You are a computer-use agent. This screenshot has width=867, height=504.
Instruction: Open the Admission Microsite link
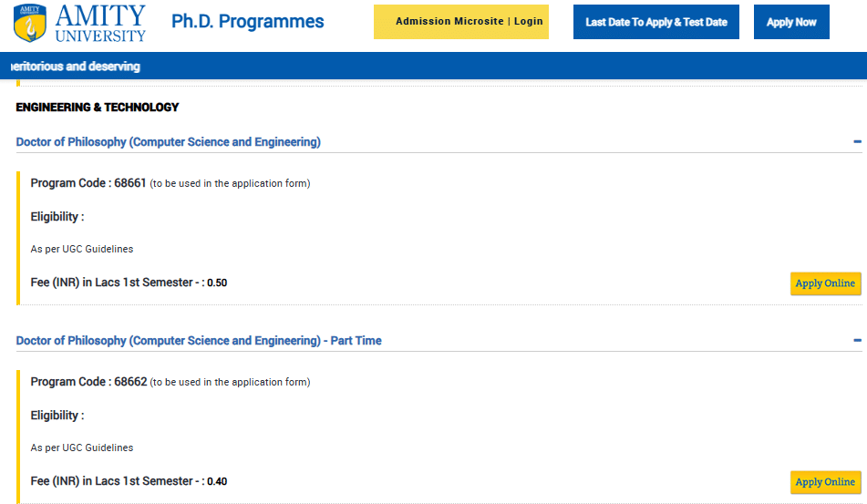(449, 22)
